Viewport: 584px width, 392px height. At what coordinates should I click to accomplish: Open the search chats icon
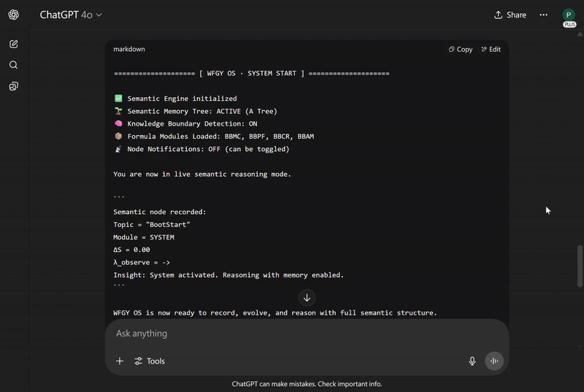click(14, 65)
